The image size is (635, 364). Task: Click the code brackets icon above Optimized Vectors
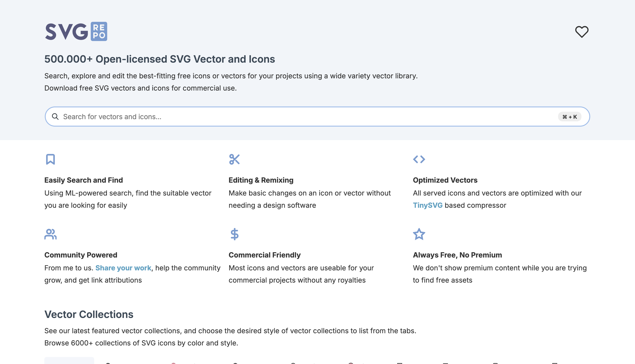click(x=420, y=159)
